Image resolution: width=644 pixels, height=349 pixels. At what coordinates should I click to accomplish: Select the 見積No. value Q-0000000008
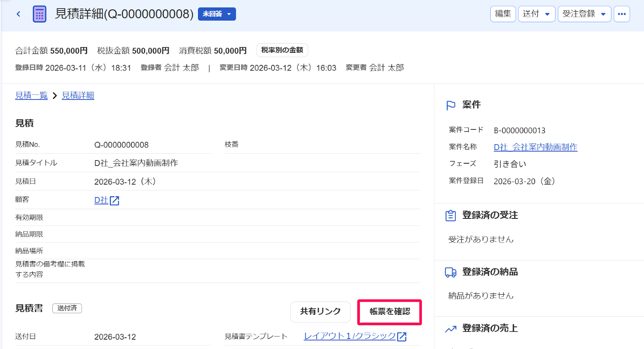point(122,145)
